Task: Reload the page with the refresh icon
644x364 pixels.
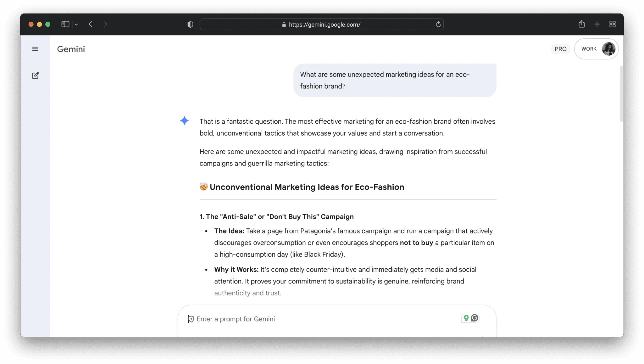Action: (x=438, y=25)
